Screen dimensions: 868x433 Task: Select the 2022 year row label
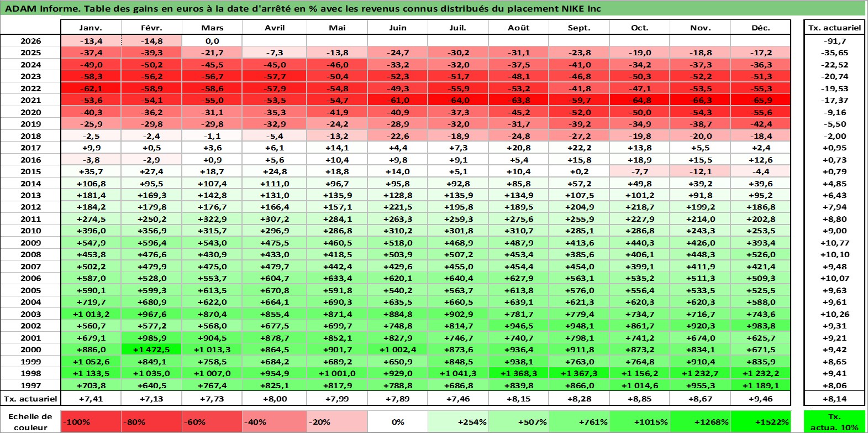[x=30, y=88]
